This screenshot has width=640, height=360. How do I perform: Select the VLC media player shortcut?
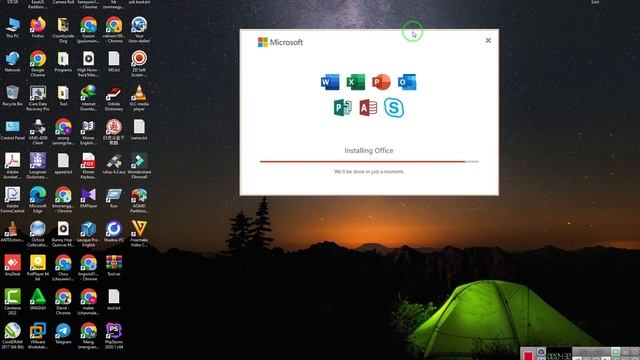(x=139, y=98)
